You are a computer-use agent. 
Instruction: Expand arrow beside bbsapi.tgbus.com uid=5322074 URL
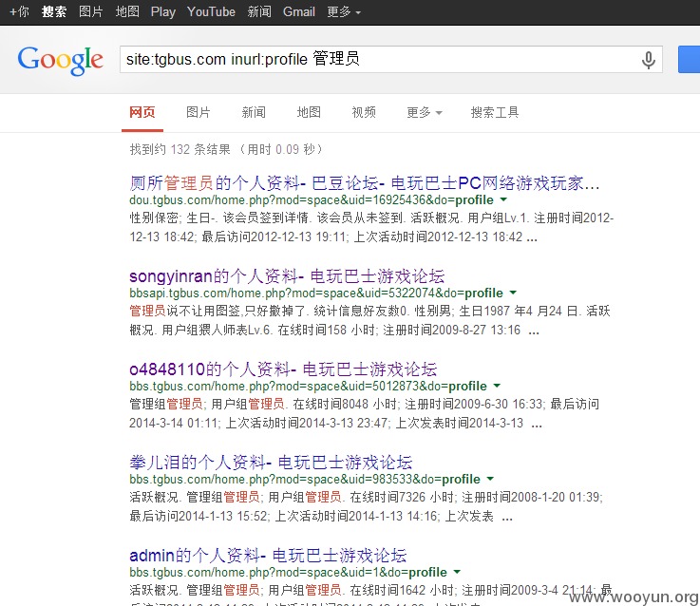513,293
